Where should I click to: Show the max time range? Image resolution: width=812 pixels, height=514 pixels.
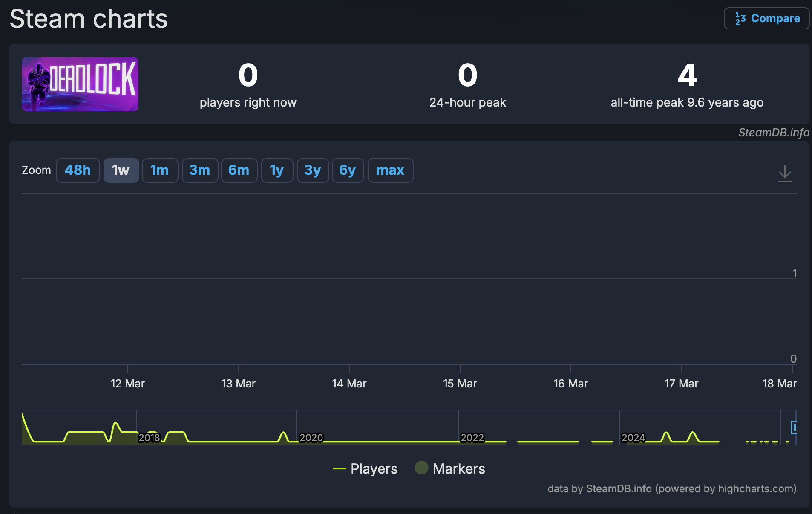(390, 170)
